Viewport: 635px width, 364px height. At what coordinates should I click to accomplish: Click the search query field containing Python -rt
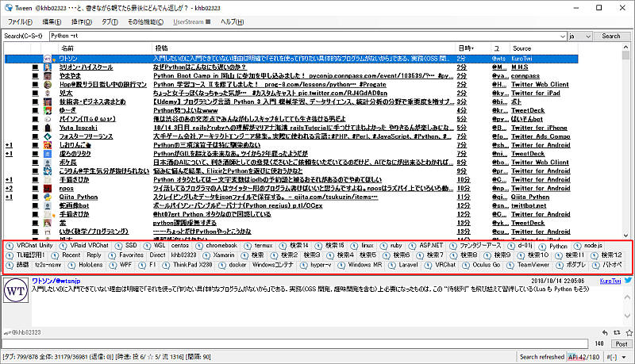pos(305,36)
